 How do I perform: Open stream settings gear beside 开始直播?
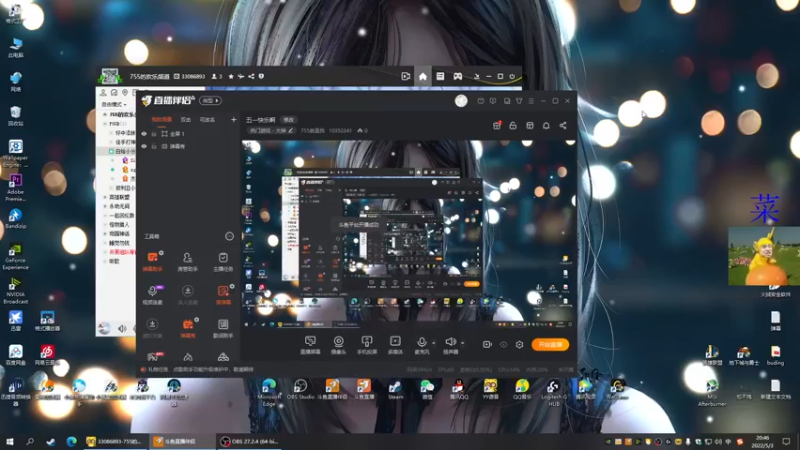point(519,344)
